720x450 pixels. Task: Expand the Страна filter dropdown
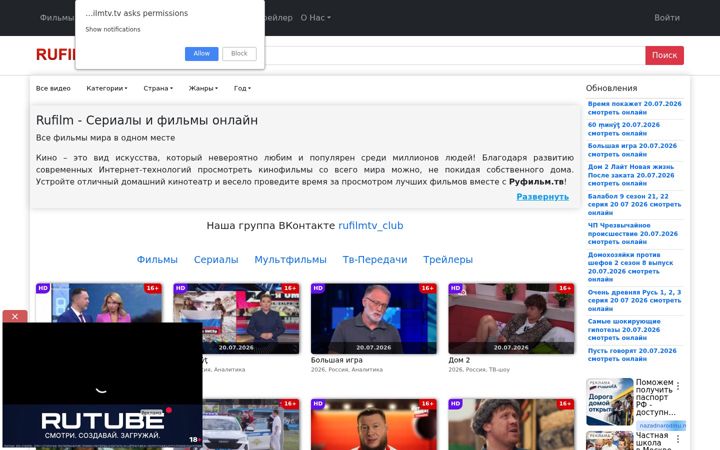click(x=158, y=88)
